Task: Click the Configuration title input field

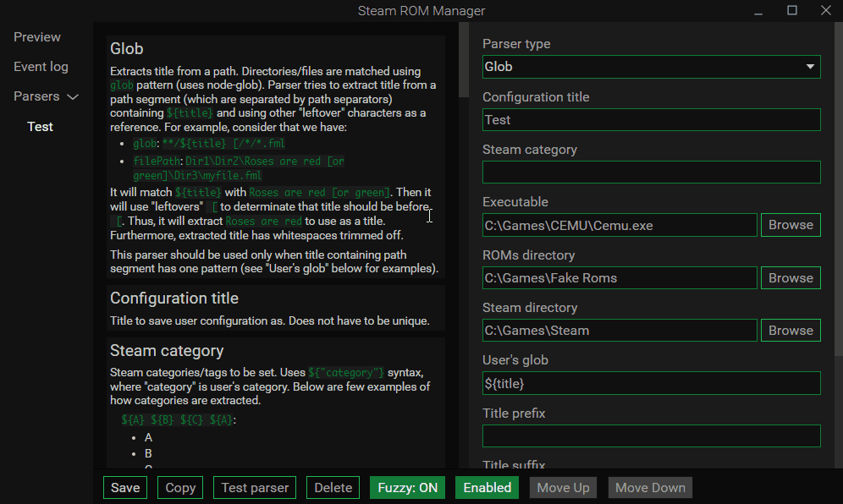Action: [651, 120]
